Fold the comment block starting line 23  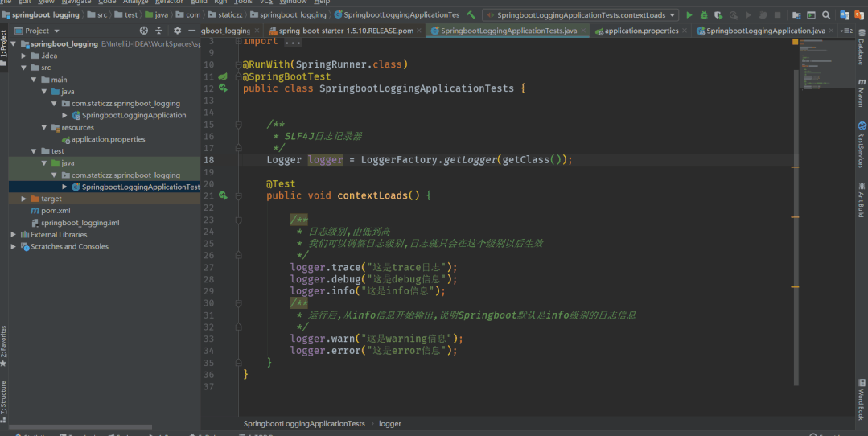pos(239,220)
